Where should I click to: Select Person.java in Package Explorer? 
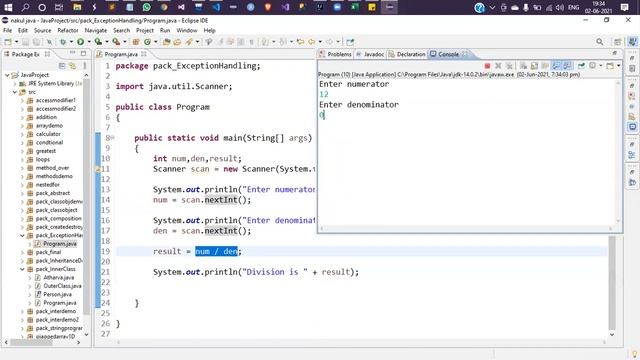tap(58, 295)
